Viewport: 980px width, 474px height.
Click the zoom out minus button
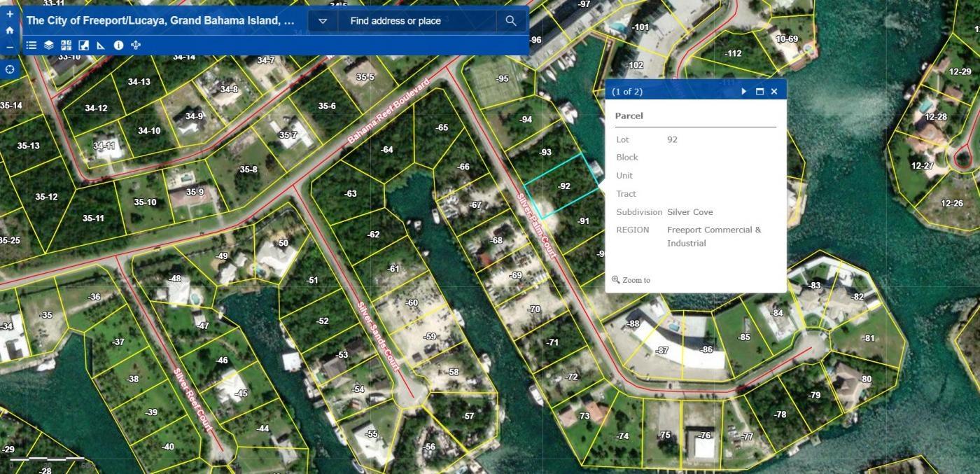pyautogui.click(x=10, y=47)
